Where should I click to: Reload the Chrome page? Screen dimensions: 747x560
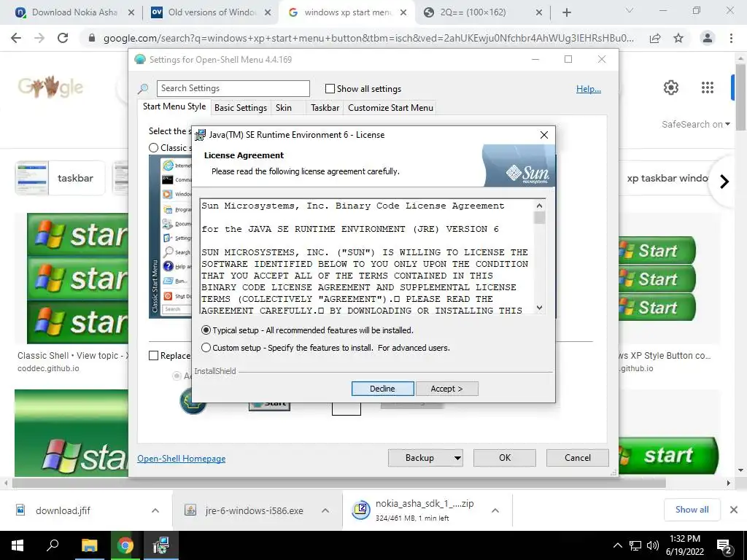pos(63,38)
